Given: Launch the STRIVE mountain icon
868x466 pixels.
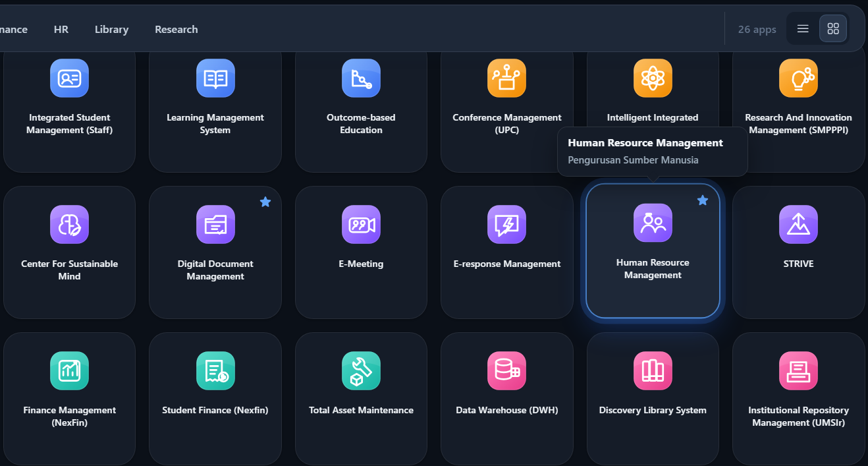Looking at the screenshot, I should coord(798,224).
